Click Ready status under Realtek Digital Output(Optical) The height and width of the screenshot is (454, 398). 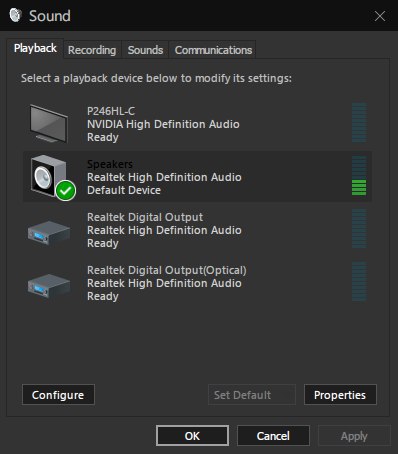tap(103, 296)
